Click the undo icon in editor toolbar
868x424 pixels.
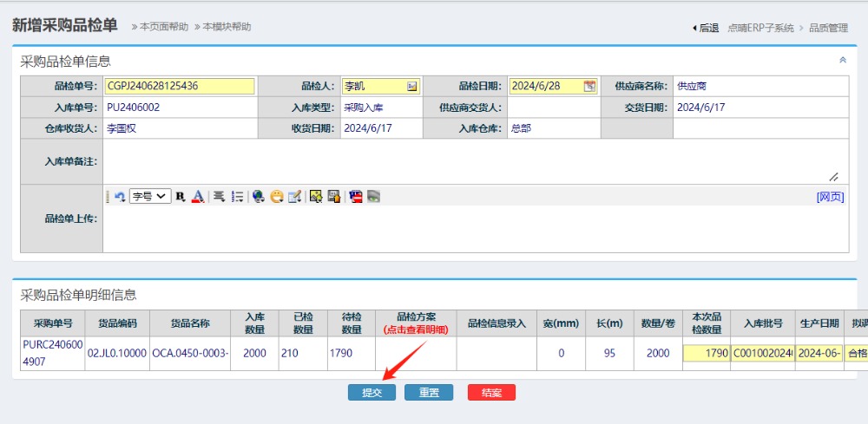(120, 197)
